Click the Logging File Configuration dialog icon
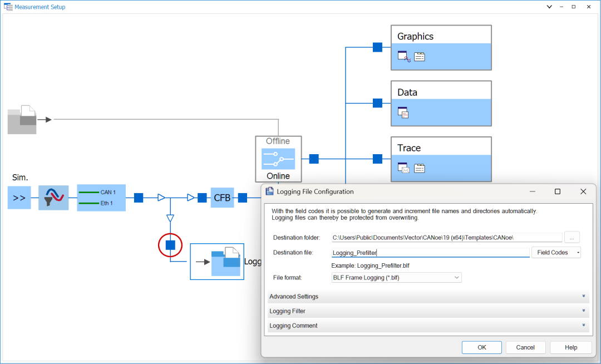 coord(270,191)
